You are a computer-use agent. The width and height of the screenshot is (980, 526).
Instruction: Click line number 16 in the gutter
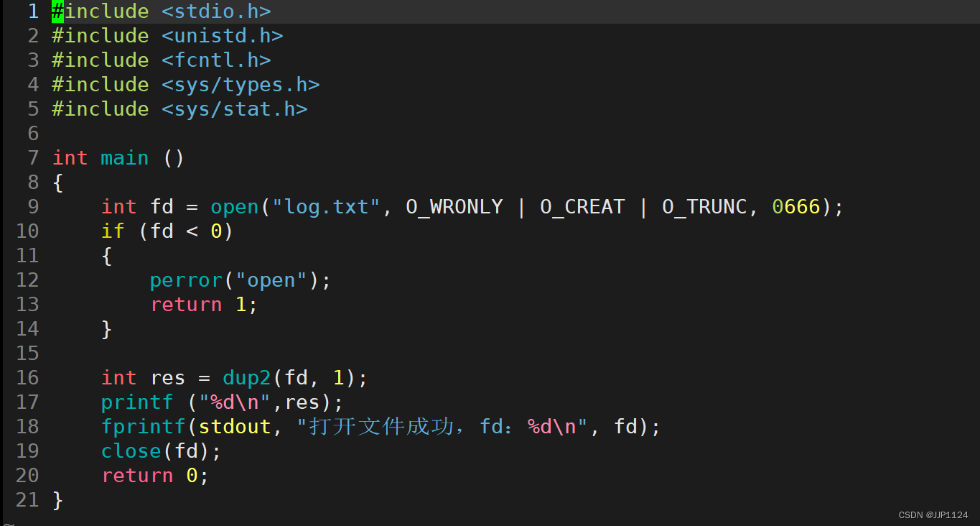(x=27, y=378)
